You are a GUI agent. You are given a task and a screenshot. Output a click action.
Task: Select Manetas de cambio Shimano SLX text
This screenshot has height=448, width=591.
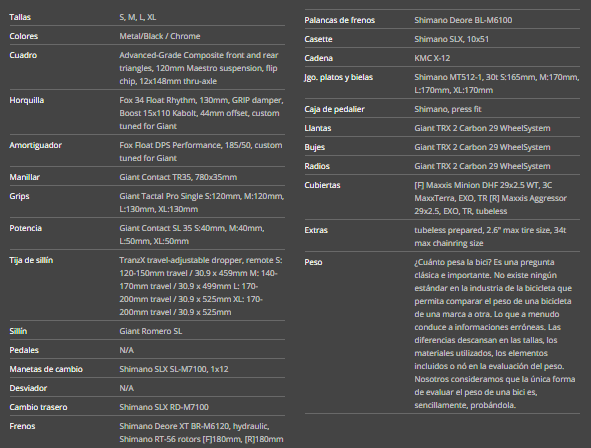174,369
